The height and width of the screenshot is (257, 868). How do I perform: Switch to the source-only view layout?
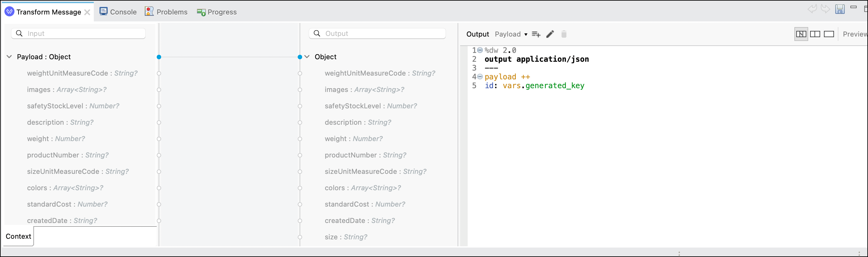829,34
